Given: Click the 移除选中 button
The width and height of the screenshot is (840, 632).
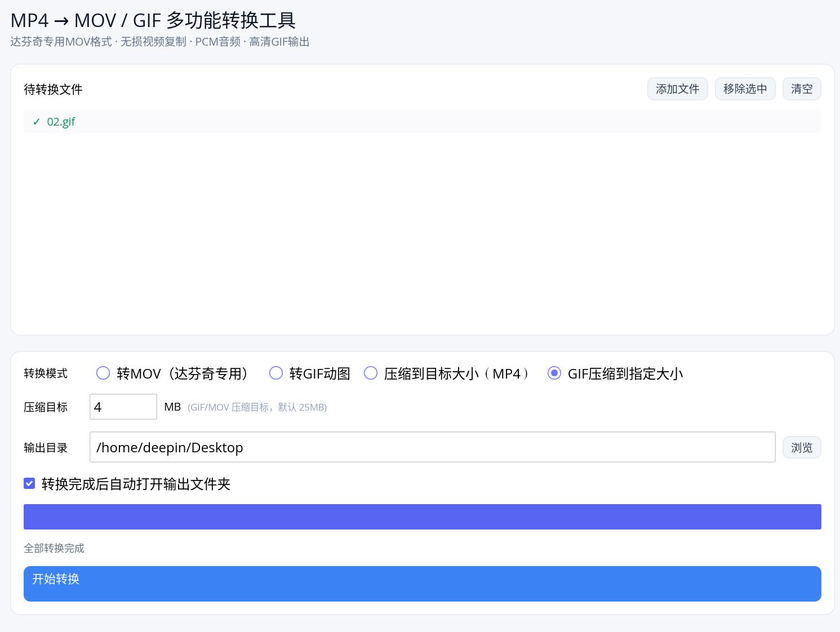Looking at the screenshot, I should pyautogui.click(x=745, y=89).
